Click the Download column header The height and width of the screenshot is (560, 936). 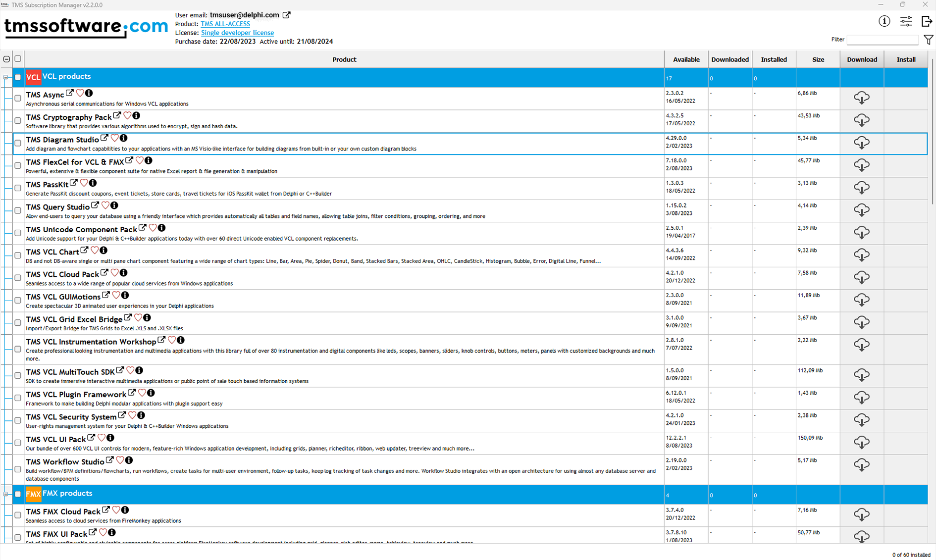tap(862, 59)
